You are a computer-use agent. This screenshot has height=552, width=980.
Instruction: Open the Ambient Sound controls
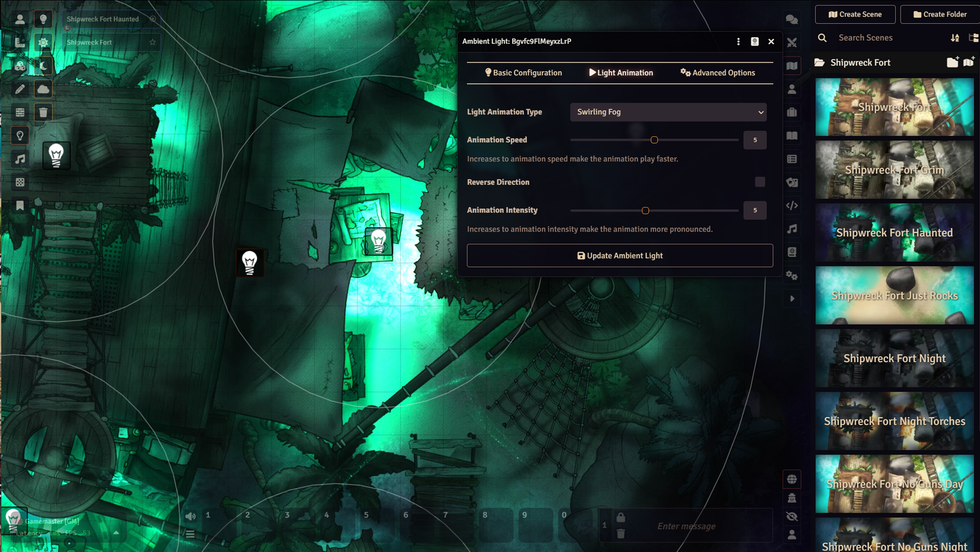(x=20, y=159)
